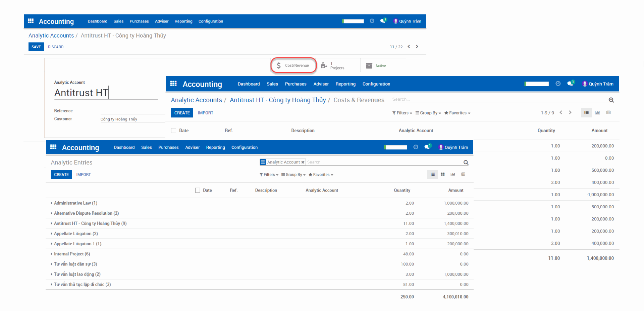Open the Group By dropdown
The image size is (644, 311).
(x=293, y=174)
